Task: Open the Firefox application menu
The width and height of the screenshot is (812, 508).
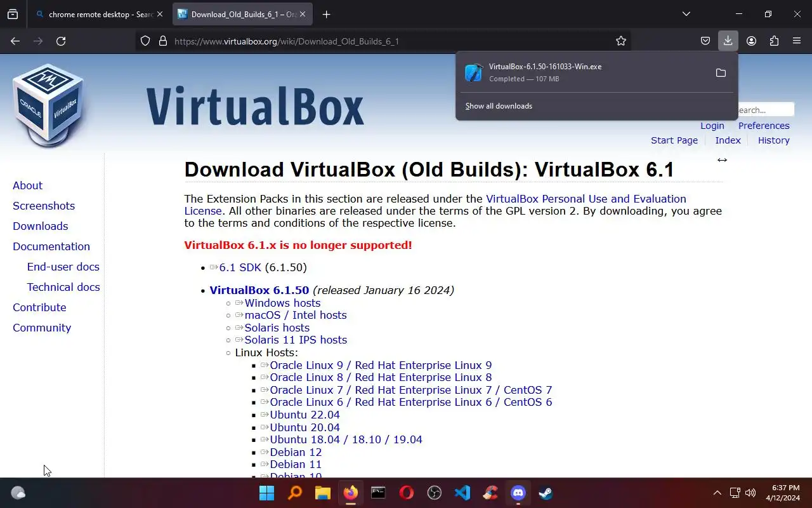Action: point(797,41)
